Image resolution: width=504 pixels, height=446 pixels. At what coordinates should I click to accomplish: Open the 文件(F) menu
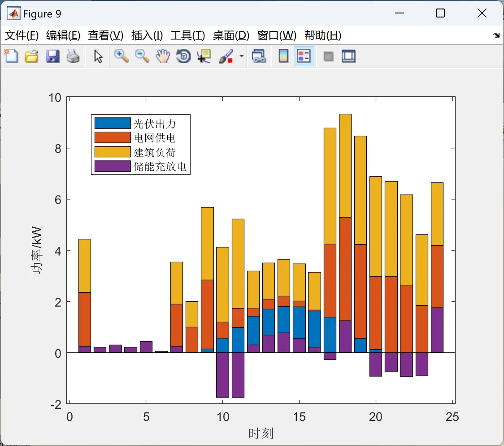22,35
